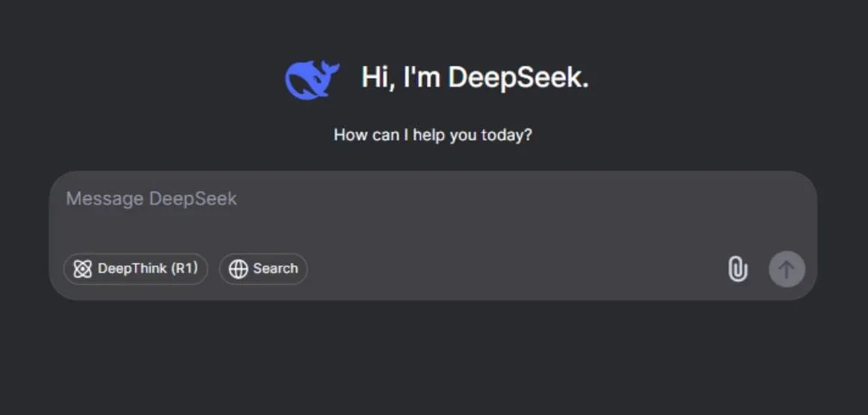The width and height of the screenshot is (868, 415).
Task: Submit the prompt with the circular arrow
Action: coord(787,269)
